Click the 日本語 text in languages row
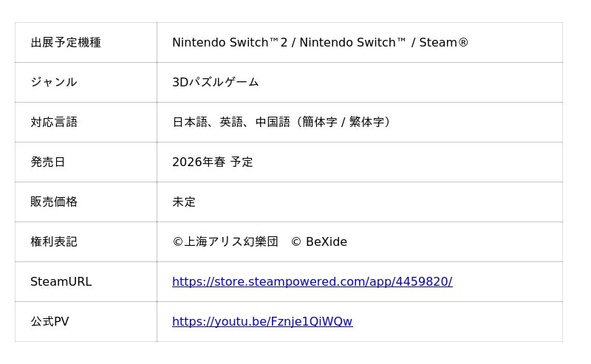591x364 pixels. pos(190,123)
